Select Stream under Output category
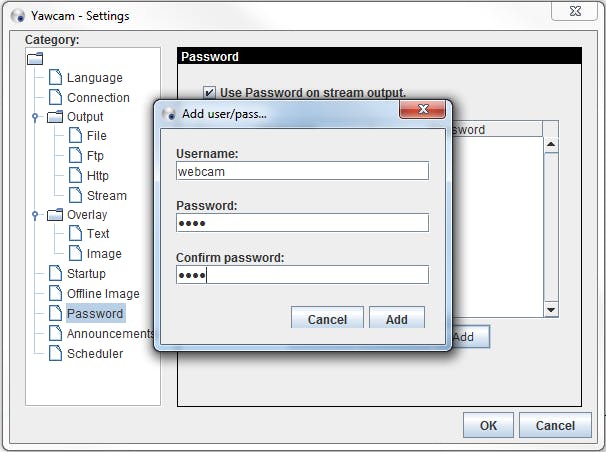 tap(106, 196)
